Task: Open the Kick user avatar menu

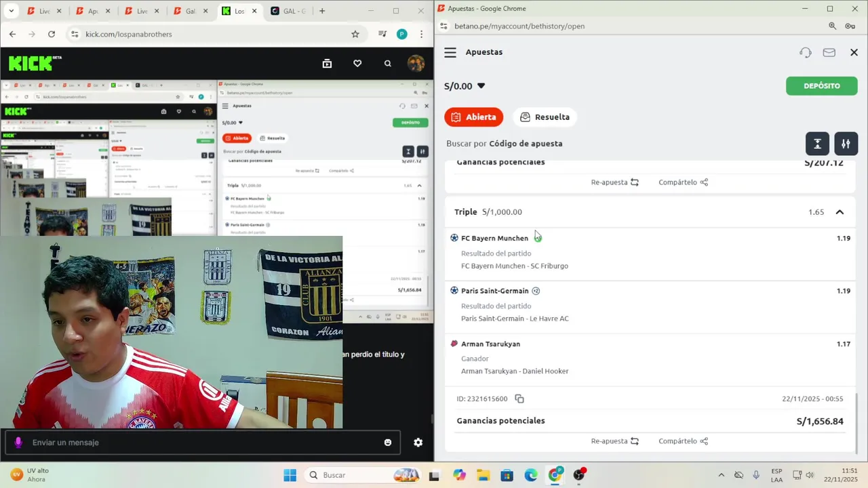Action: (416, 63)
